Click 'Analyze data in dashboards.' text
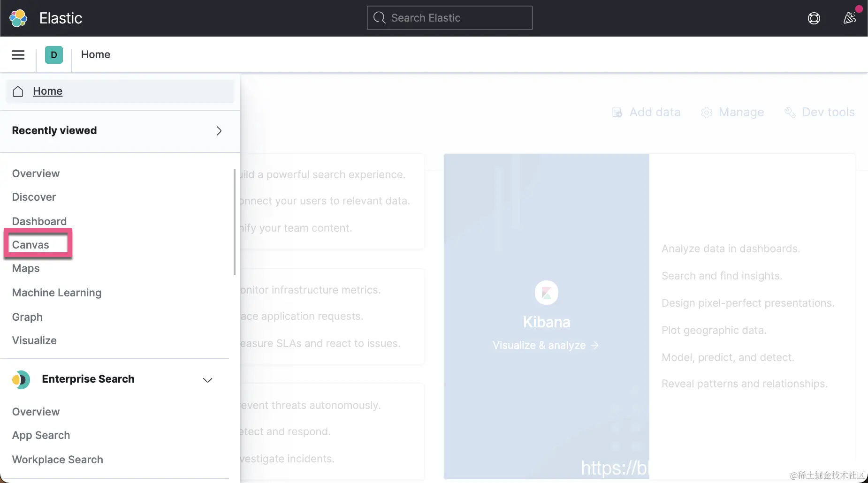This screenshot has height=483, width=868. click(731, 249)
